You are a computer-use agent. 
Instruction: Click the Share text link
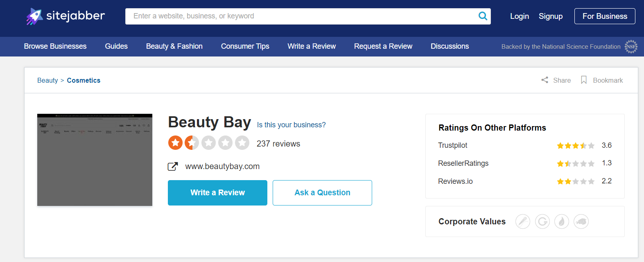point(562,80)
